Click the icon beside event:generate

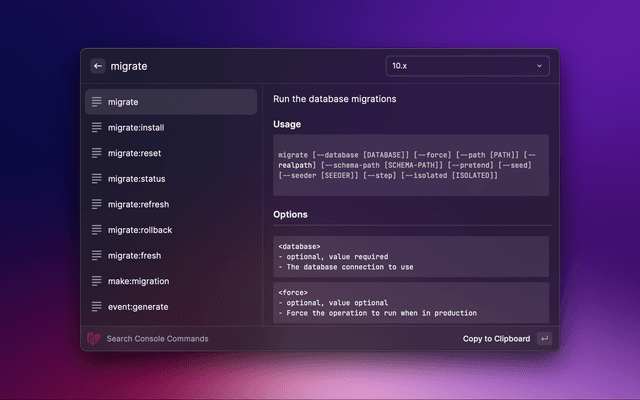pos(97,306)
